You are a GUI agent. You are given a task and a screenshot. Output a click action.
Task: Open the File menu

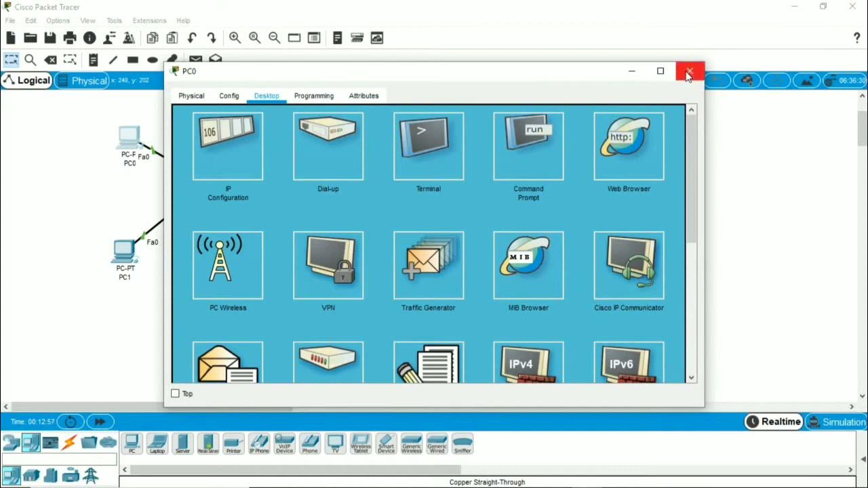[10, 21]
